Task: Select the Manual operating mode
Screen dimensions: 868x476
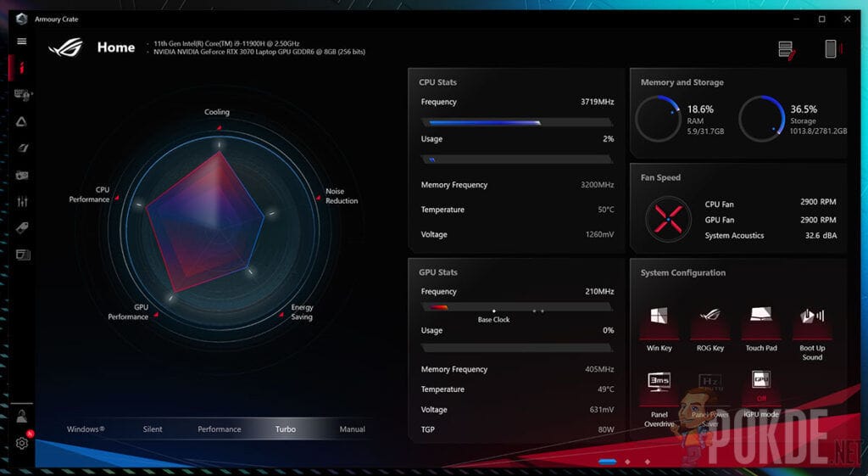Action: [x=352, y=428]
